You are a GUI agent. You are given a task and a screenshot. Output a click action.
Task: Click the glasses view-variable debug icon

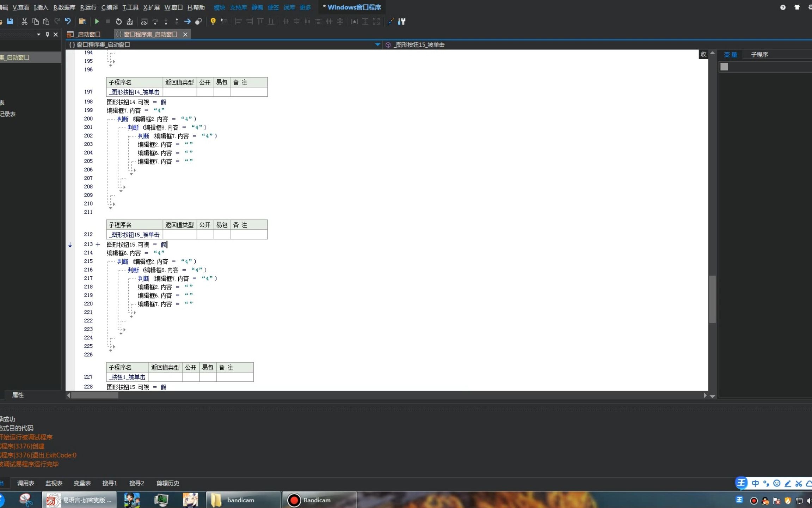point(144,22)
